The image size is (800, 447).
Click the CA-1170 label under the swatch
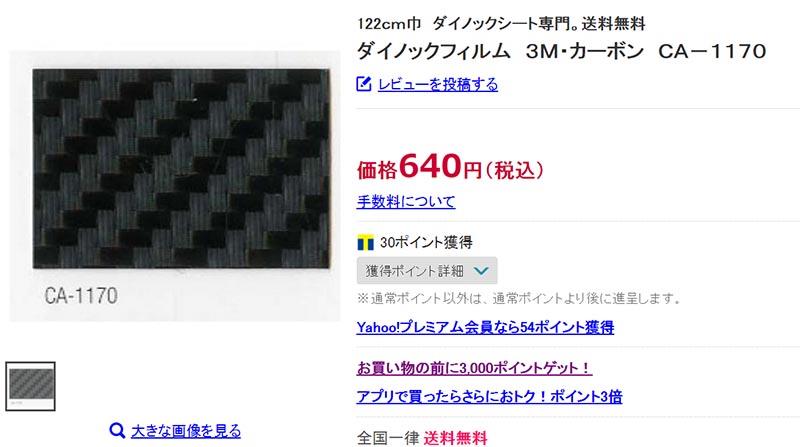(81, 295)
